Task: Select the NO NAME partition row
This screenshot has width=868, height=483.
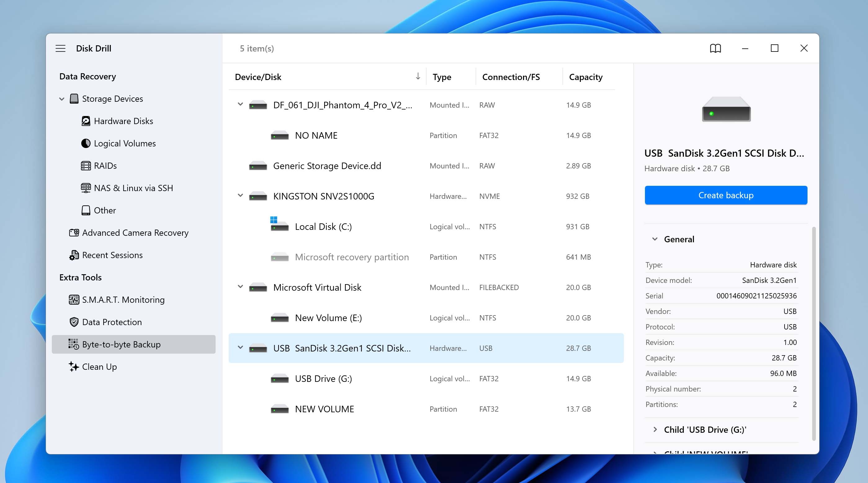Action: (x=426, y=136)
